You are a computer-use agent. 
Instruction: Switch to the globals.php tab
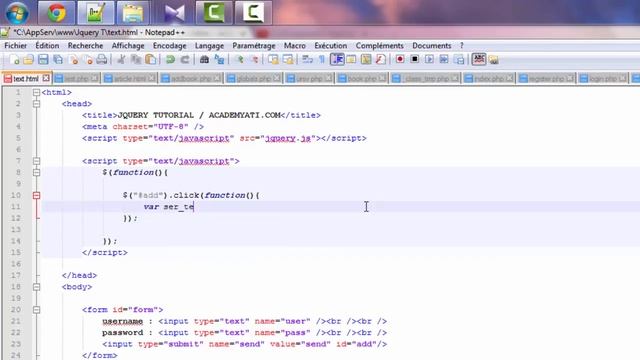pyautogui.click(x=253, y=78)
